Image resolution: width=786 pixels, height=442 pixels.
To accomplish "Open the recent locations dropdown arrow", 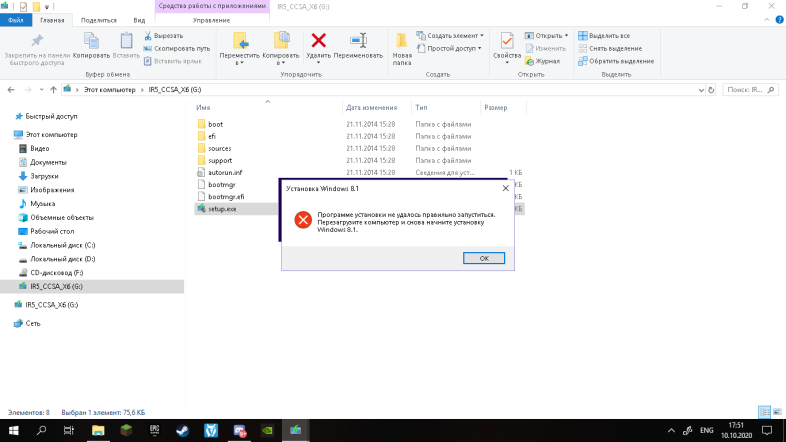I will 41,90.
